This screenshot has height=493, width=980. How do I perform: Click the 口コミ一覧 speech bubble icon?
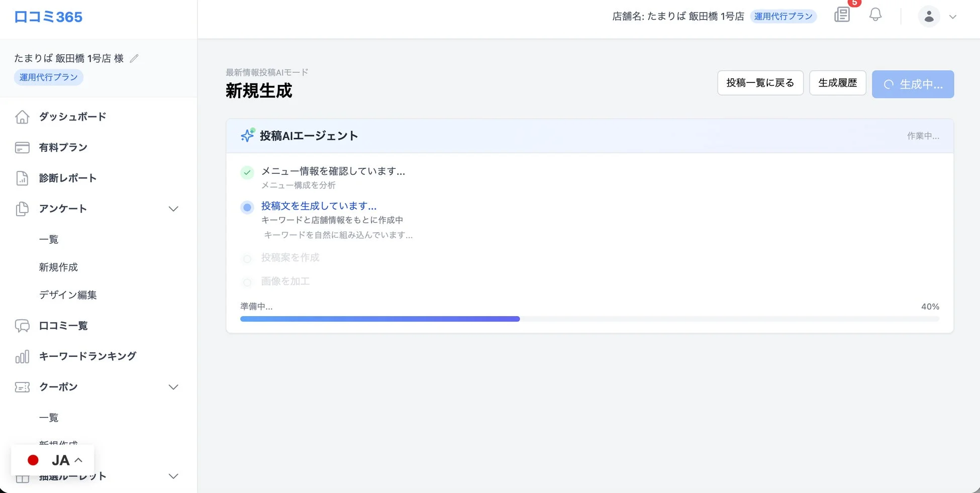[22, 326]
